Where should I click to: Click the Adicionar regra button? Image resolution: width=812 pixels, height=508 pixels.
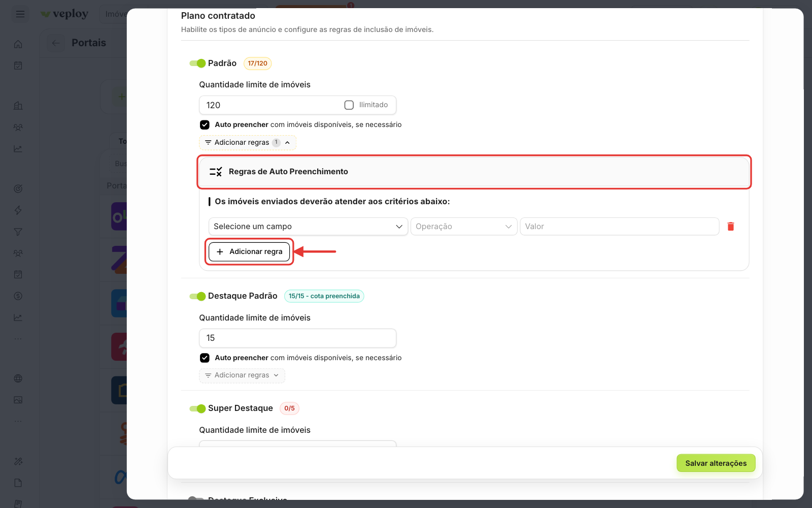pos(249,251)
